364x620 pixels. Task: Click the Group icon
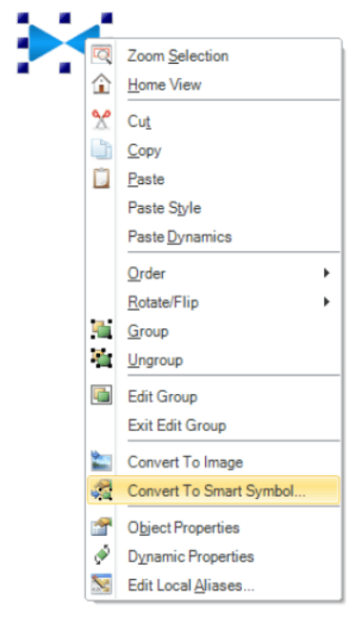(x=101, y=330)
